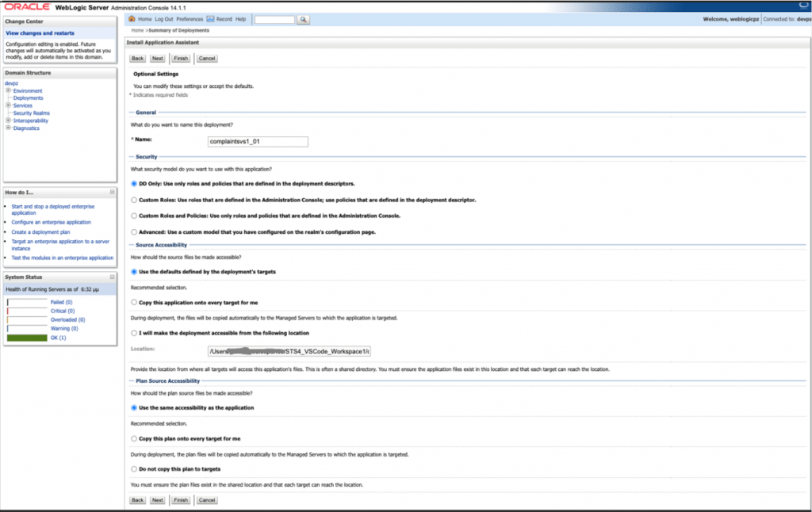Open Help in the top toolbar
The width and height of the screenshot is (812, 512).
coord(241,19)
